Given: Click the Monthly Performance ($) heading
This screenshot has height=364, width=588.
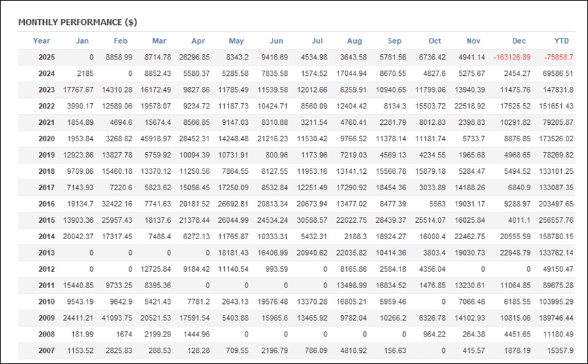Looking at the screenshot, I should pos(77,22).
